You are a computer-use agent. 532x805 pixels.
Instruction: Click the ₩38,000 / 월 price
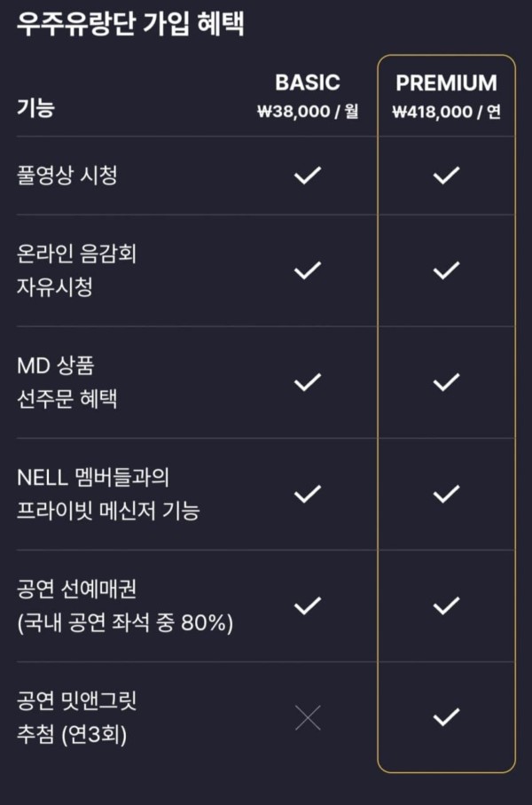click(x=308, y=112)
